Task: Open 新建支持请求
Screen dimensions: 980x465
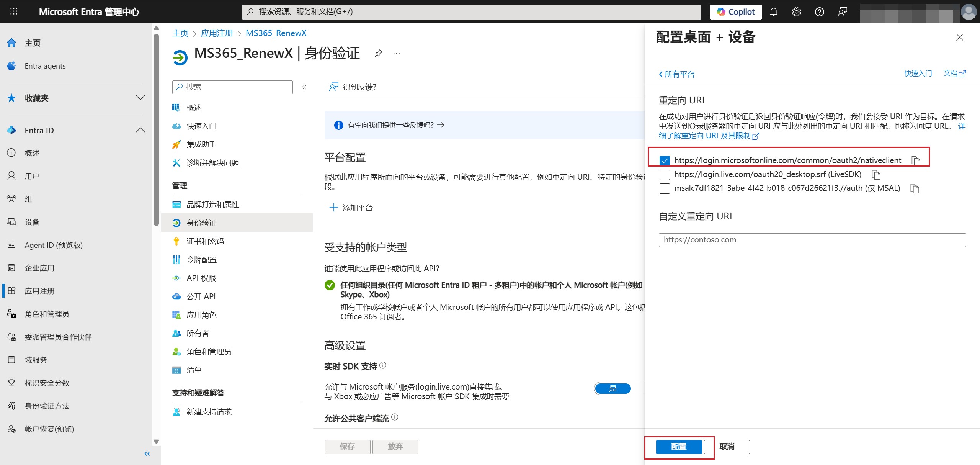Action: 209,412
